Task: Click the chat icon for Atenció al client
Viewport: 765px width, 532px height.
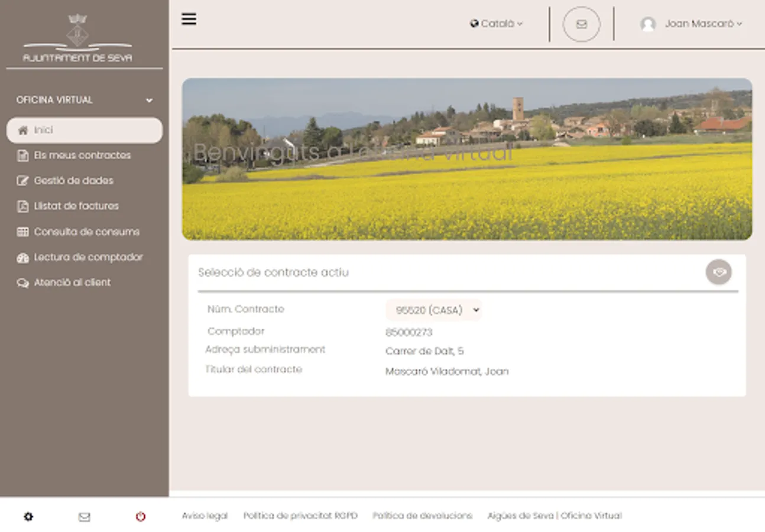Action: tap(22, 283)
